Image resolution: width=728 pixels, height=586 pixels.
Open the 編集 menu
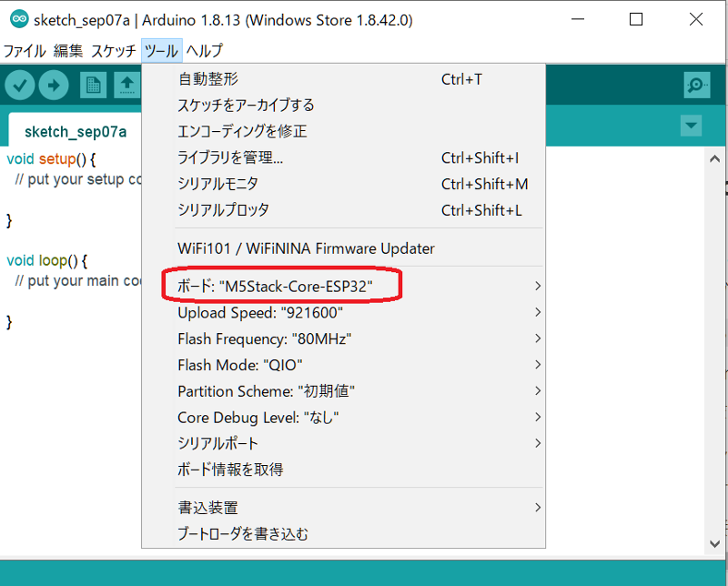[67, 51]
